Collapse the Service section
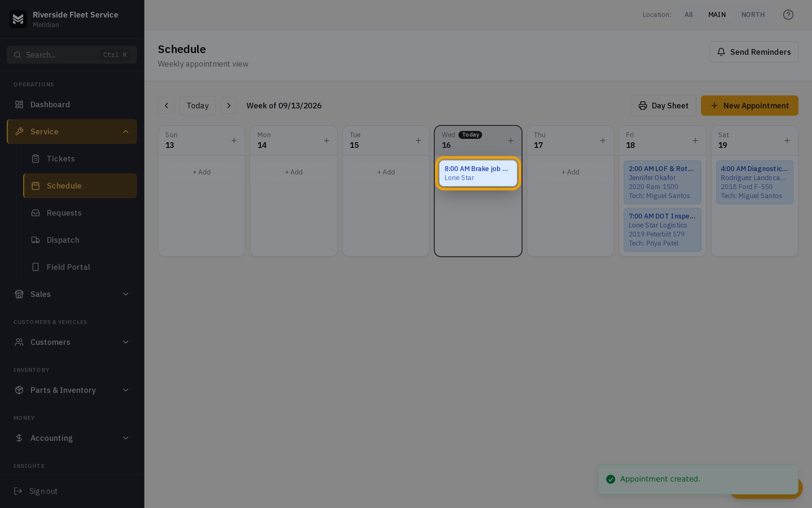 coord(72,131)
